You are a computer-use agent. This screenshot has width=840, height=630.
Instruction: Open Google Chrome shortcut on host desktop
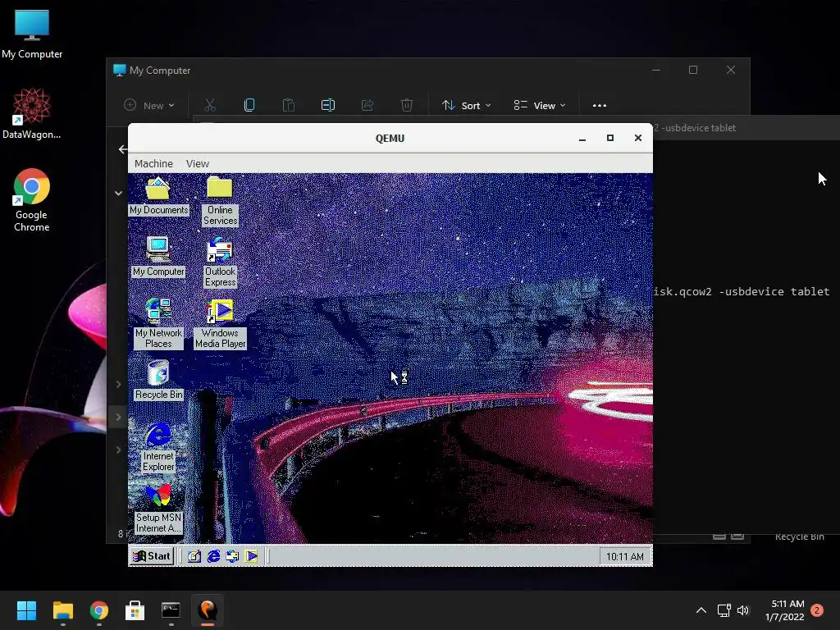point(32,201)
